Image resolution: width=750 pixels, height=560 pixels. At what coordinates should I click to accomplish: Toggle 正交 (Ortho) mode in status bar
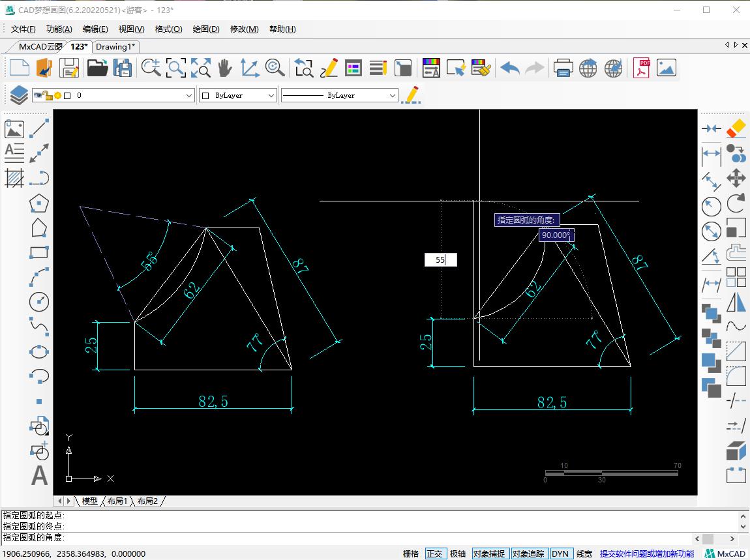(435, 553)
